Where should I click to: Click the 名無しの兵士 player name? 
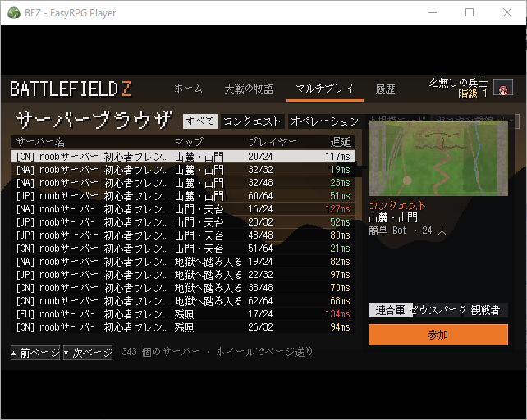pyautogui.click(x=458, y=83)
